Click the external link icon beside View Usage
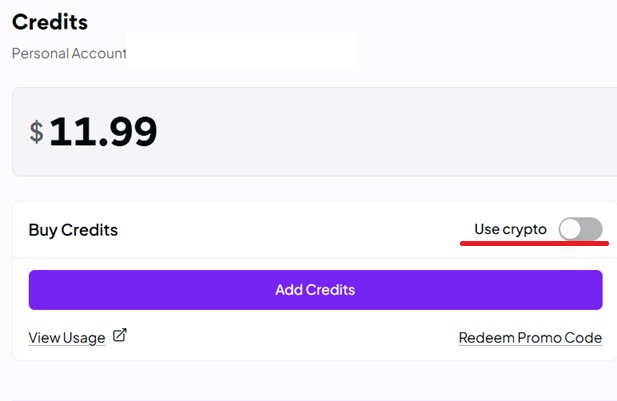 tap(120, 335)
